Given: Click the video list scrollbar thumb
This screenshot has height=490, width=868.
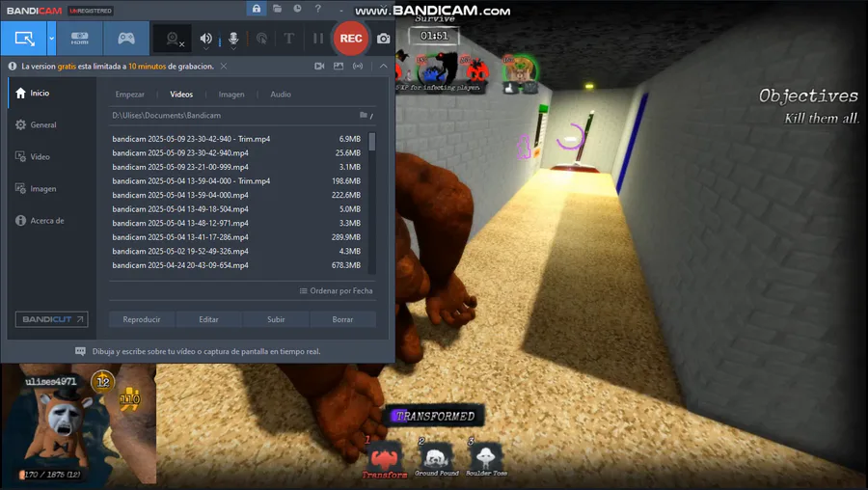Looking at the screenshot, I should [x=372, y=142].
